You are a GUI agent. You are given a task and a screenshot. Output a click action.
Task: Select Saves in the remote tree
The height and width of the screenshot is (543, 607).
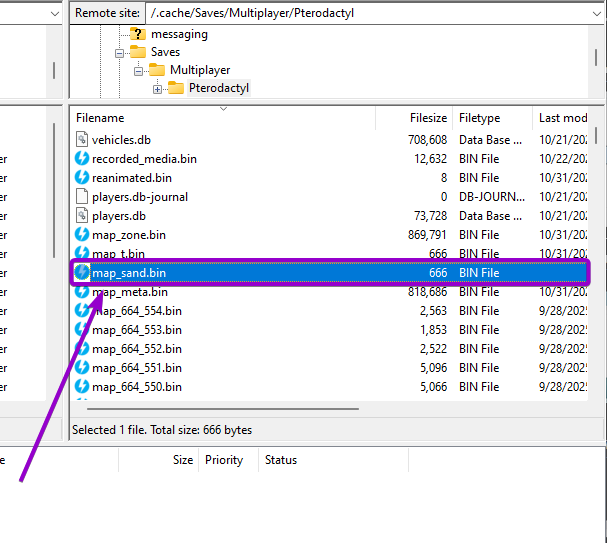(165, 52)
